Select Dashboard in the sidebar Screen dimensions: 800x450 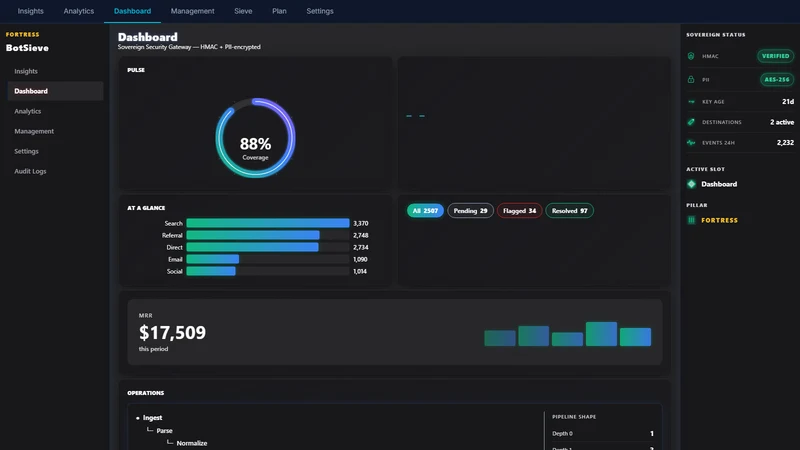[55, 91]
